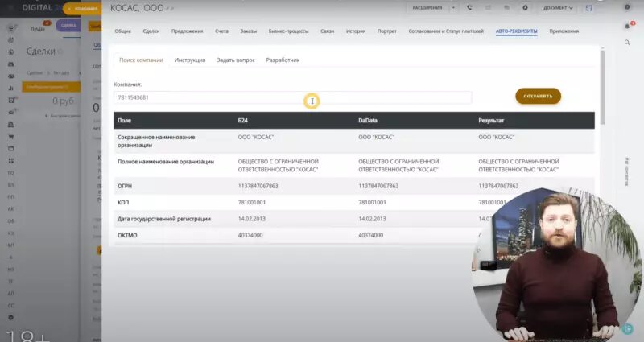Screen dimensions: 644x342
Task: Click the phone call icon in the top bar
Action: point(469,8)
